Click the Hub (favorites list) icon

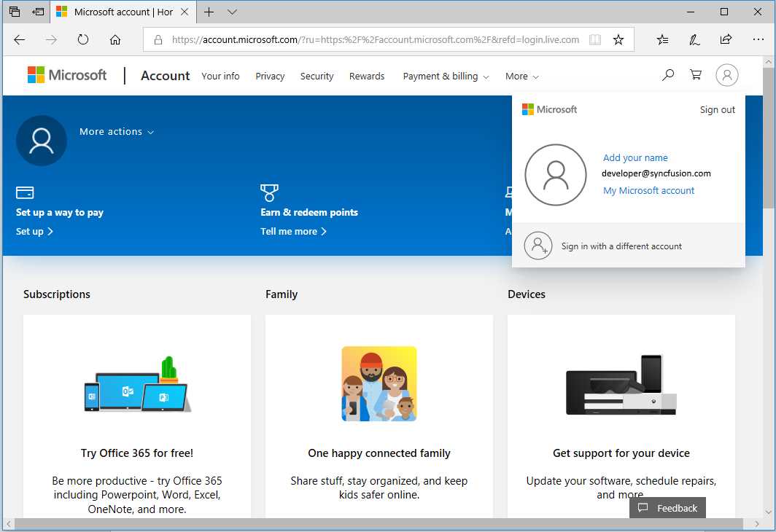pos(662,40)
